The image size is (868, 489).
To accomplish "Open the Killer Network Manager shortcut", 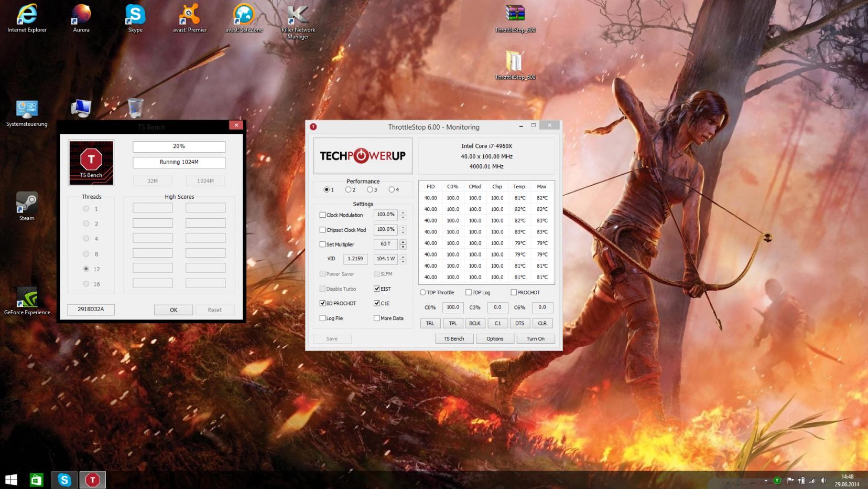I will pyautogui.click(x=298, y=22).
